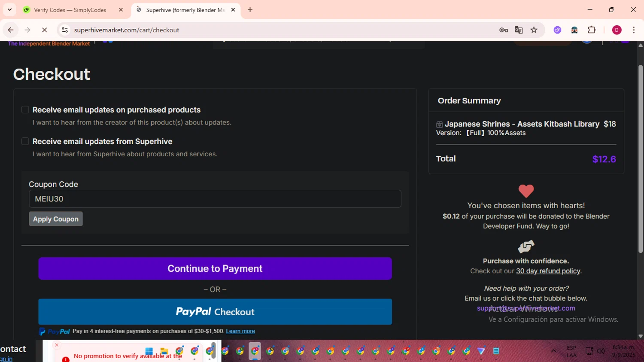644x362 pixels.
Task: Open the profile avatar D
Action: tap(617, 30)
